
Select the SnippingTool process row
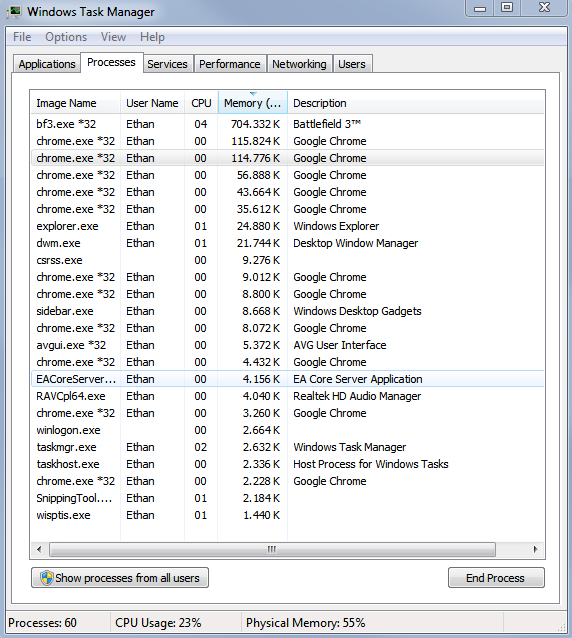coord(287,498)
